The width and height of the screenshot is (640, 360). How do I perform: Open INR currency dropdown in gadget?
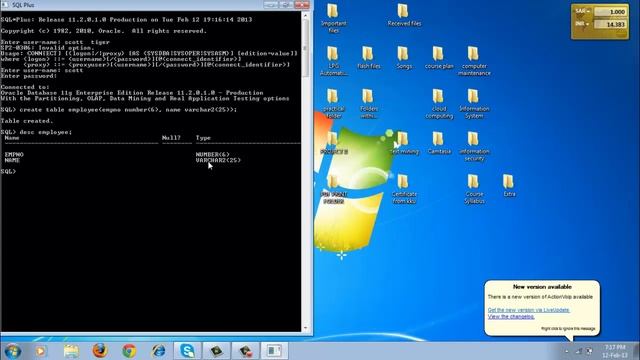[x=583, y=24]
